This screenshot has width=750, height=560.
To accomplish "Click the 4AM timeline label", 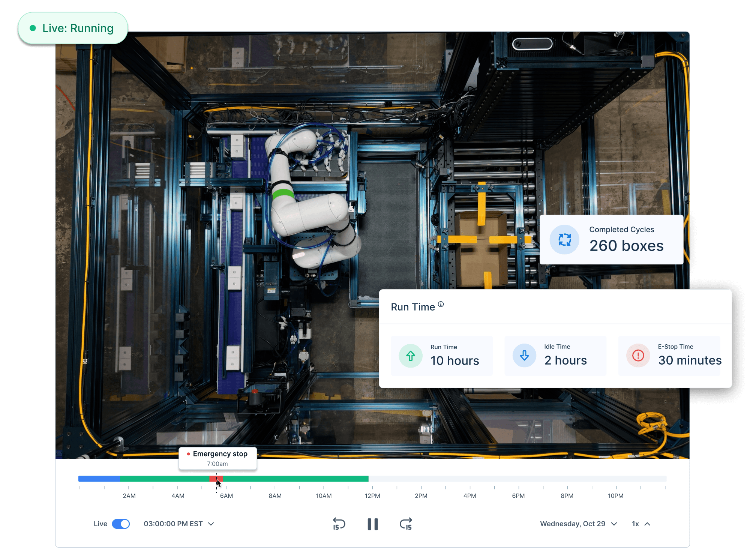I will click(x=178, y=496).
